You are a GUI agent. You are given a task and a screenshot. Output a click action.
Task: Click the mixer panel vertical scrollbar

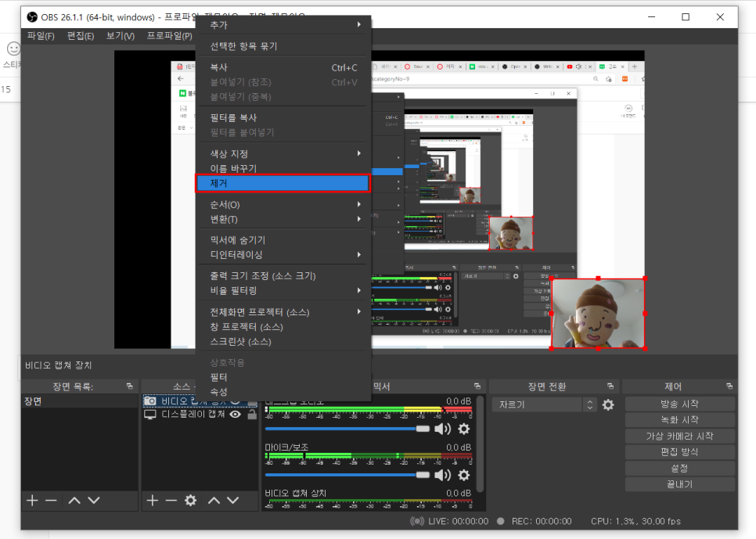[x=480, y=444]
